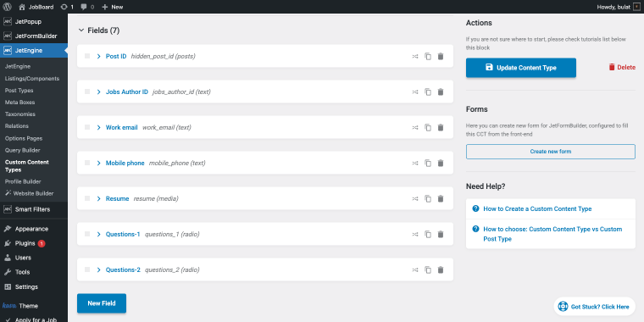
Task: Click the red Delete link
Action: coord(622,67)
